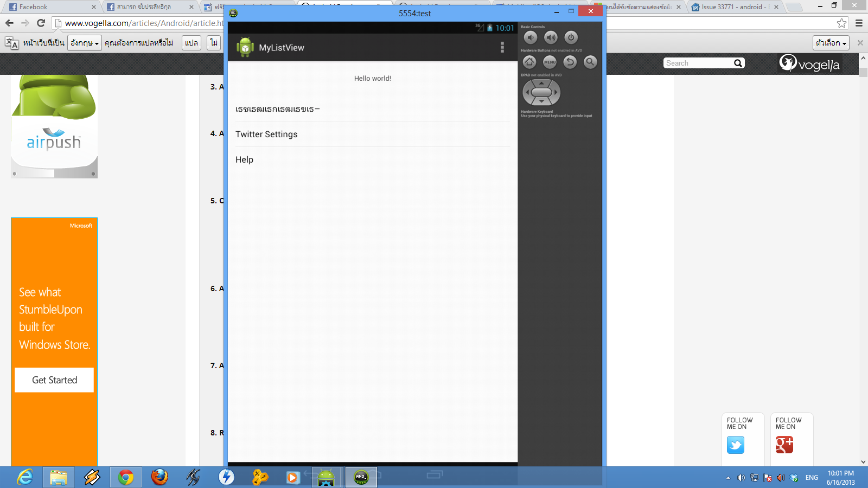Click the DPAD right arrow
Image resolution: width=868 pixels, height=488 pixels.
(x=556, y=92)
